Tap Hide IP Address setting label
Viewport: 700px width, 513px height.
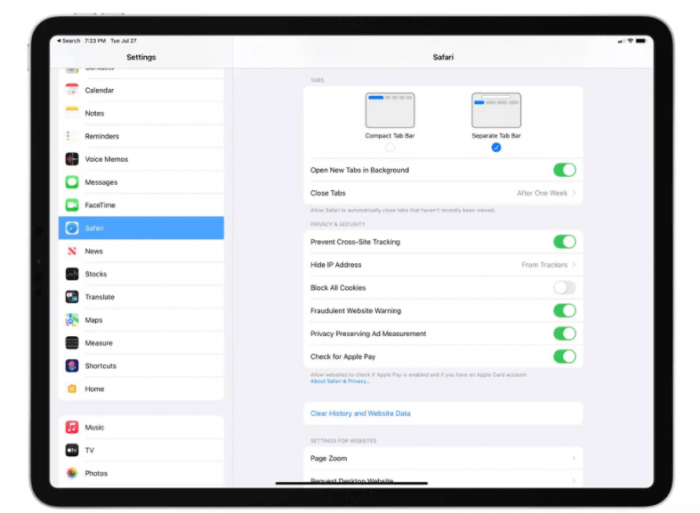point(336,265)
